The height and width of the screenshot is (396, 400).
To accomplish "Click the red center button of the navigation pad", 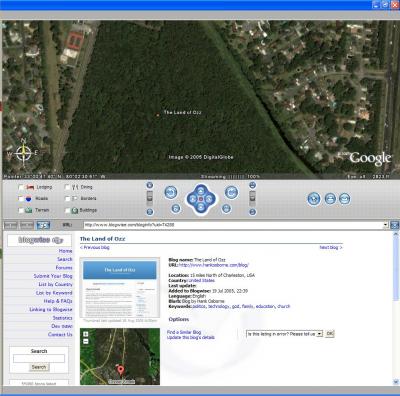I will point(201,199).
